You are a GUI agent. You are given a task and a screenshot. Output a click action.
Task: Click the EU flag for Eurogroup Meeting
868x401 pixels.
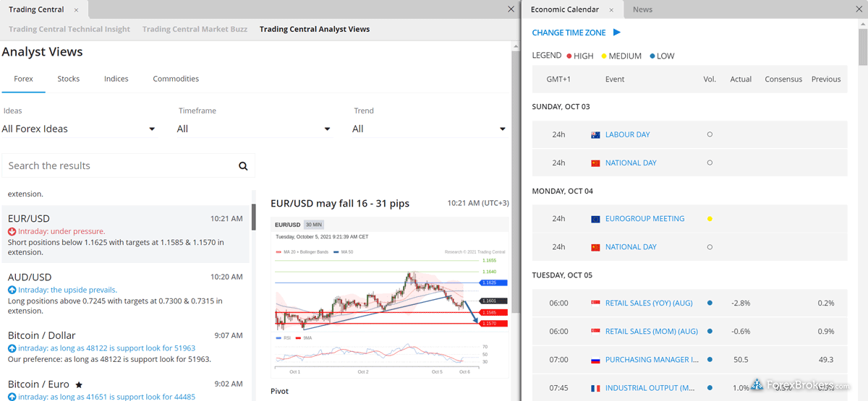[x=595, y=219]
